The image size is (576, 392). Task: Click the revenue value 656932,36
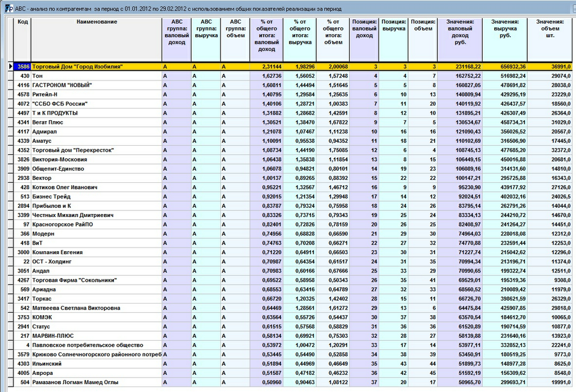[x=505, y=66]
